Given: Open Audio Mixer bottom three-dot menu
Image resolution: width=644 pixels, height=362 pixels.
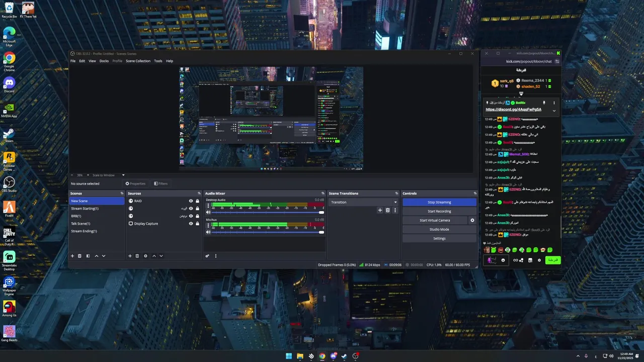Looking at the screenshot, I should (x=216, y=256).
